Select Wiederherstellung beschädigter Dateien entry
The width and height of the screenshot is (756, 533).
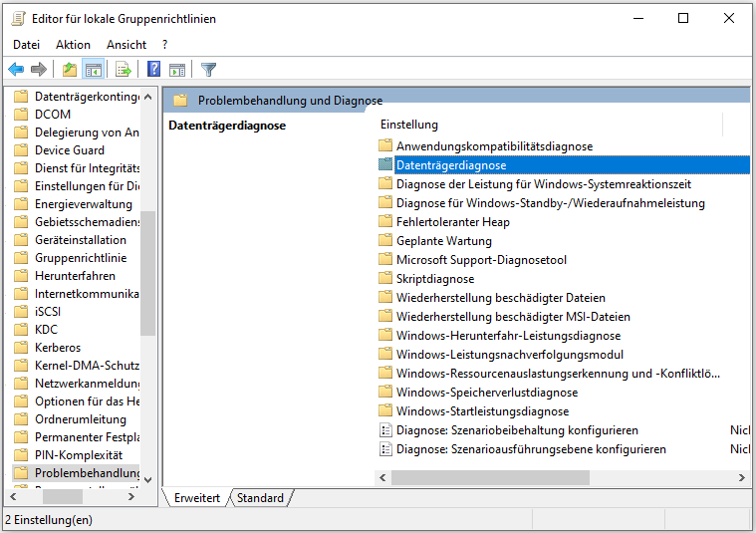point(501,298)
